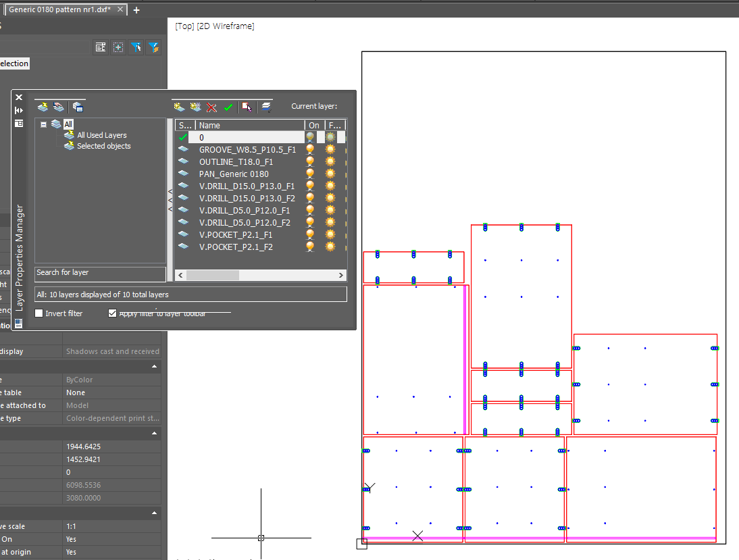Sort layers by On column header
The width and height of the screenshot is (739, 560).
[314, 126]
